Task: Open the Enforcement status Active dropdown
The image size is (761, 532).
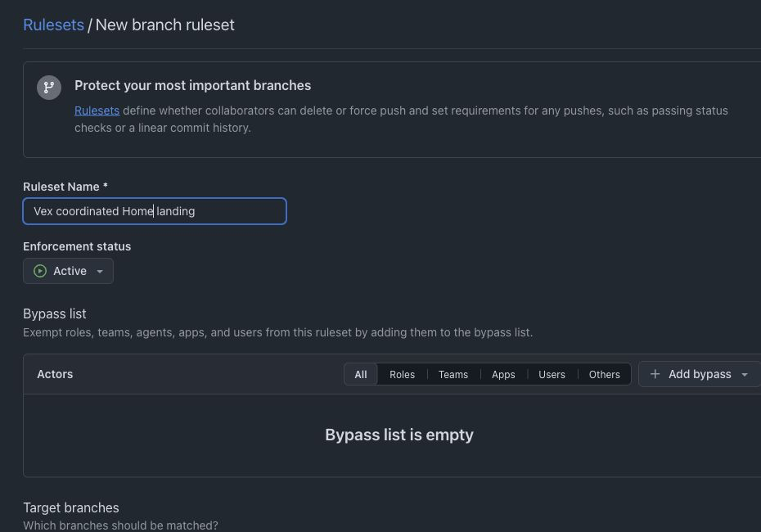Action: 68,271
